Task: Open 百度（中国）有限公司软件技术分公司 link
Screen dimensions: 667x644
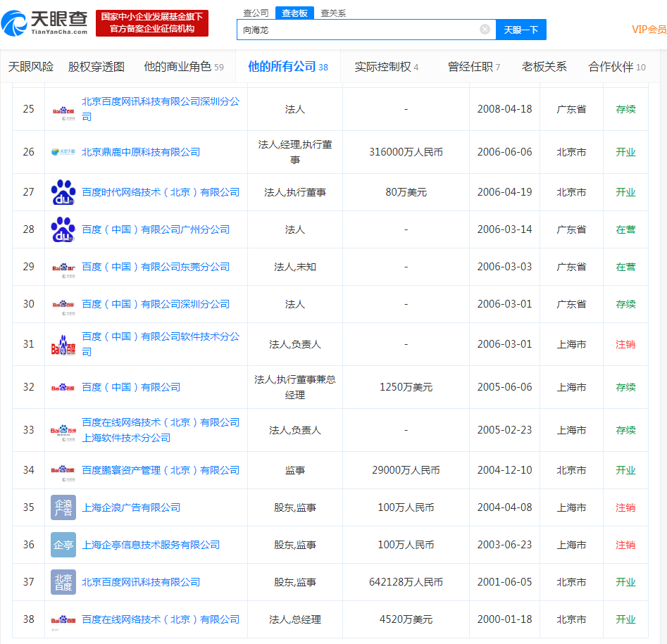Action: point(161,344)
